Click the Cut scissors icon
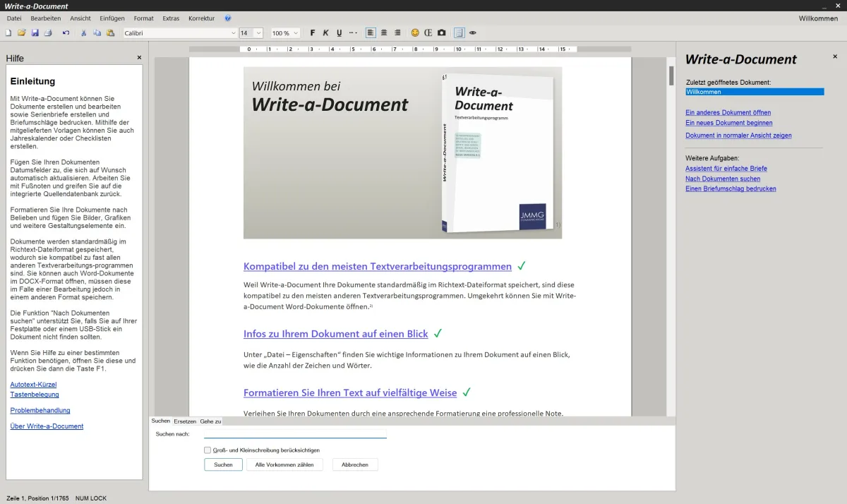Image resolution: width=847 pixels, height=504 pixels. tap(83, 33)
